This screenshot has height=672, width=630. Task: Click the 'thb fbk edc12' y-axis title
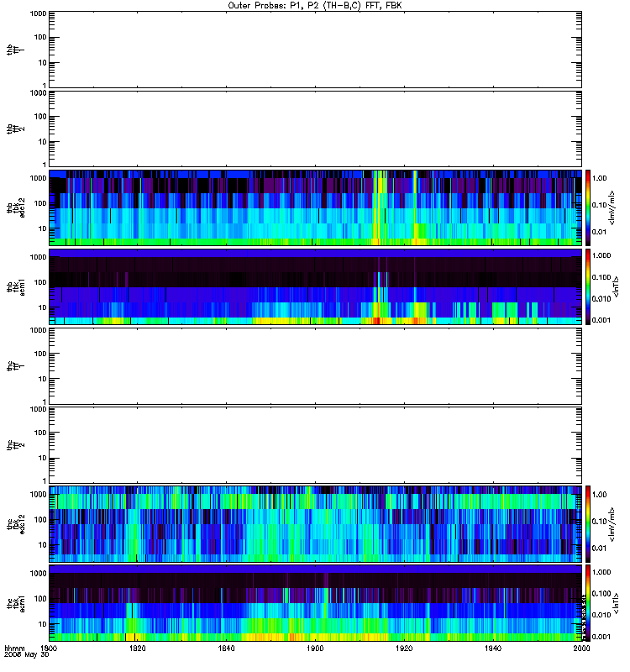16,207
